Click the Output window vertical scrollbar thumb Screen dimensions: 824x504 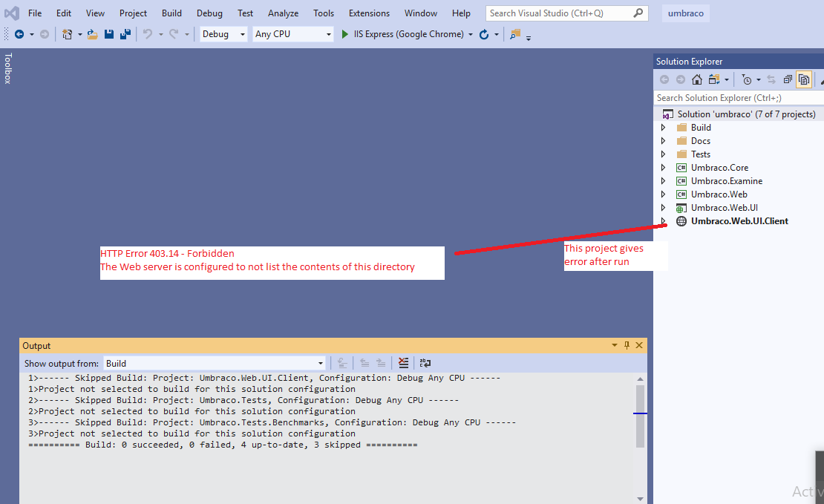[640, 416]
